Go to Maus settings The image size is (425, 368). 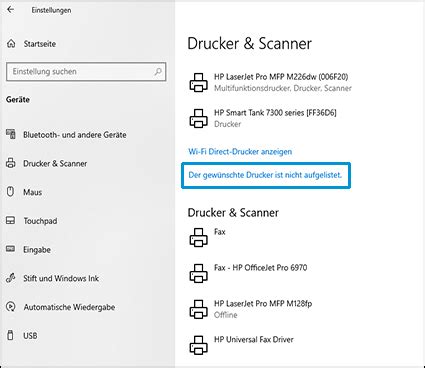click(x=32, y=192)
